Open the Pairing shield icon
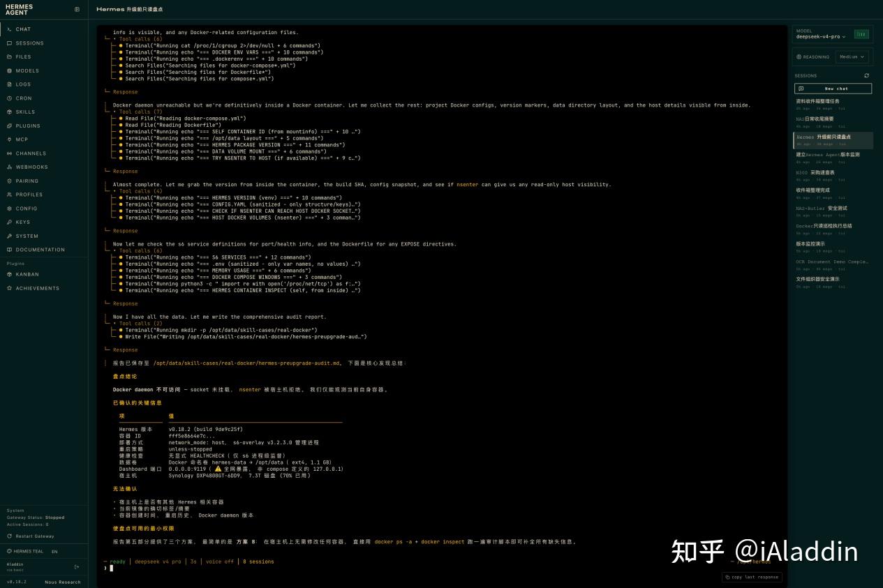Viewport: 883px width, 588px height. point(9,181)
